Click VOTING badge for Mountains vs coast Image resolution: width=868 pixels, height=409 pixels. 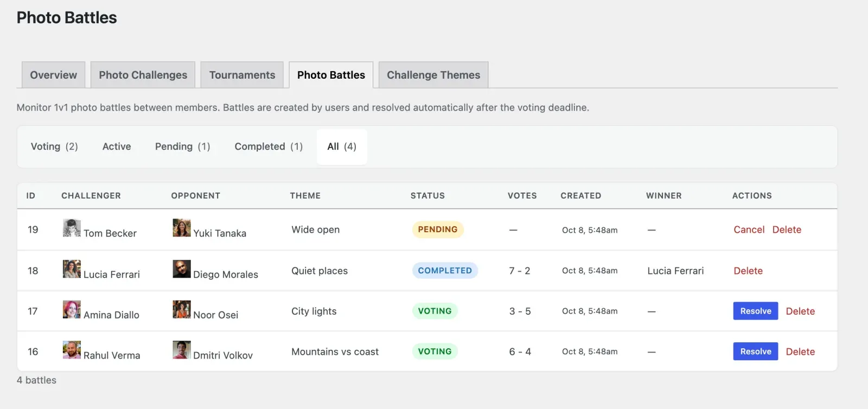point(435,352)
